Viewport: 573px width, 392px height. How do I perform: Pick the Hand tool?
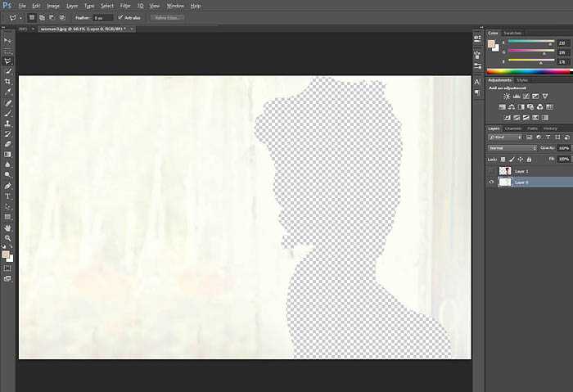tap(7, 228)
